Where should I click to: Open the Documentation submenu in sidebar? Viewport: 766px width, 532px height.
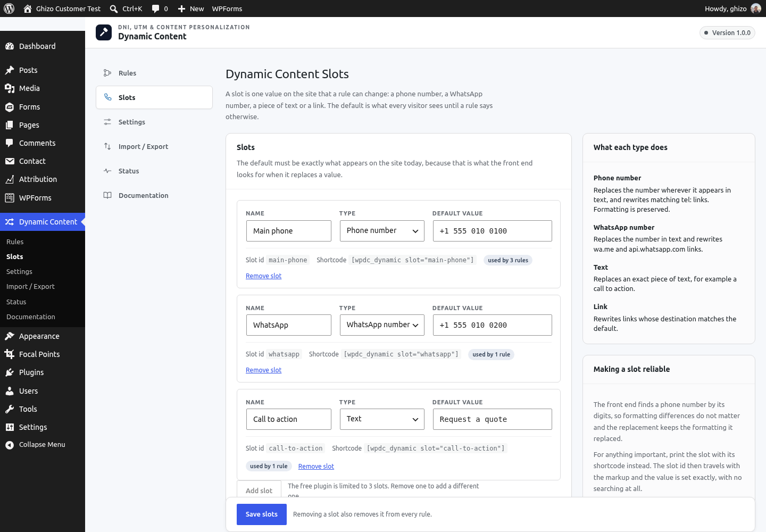tap(31, 317)
